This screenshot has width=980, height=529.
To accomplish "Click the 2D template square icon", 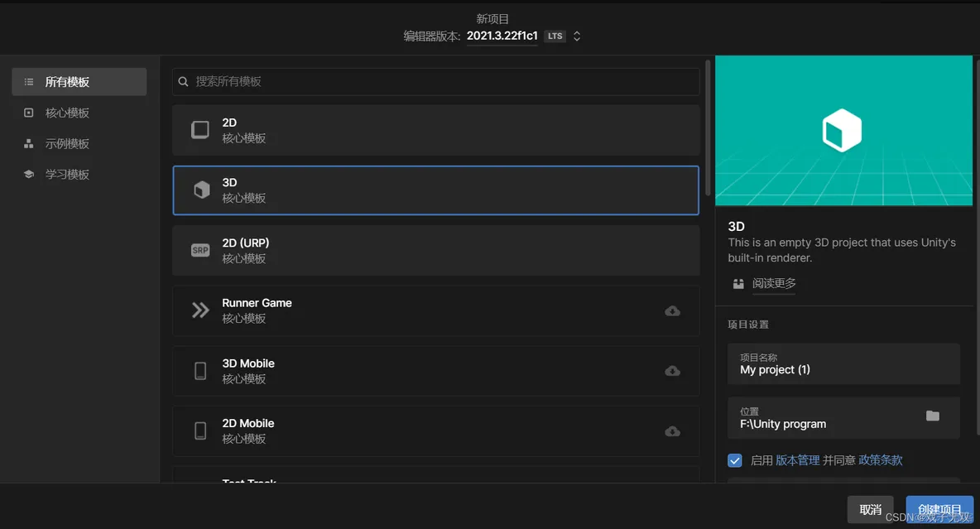I will click(x=200, y=129).
